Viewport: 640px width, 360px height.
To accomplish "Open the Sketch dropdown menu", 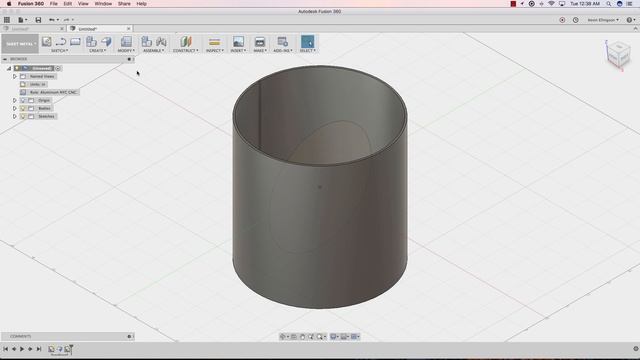I will (x=60, y=51).
